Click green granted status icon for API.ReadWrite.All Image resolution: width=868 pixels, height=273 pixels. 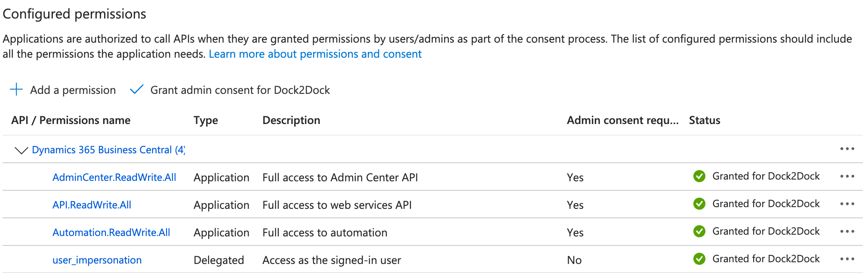[699, 204]
